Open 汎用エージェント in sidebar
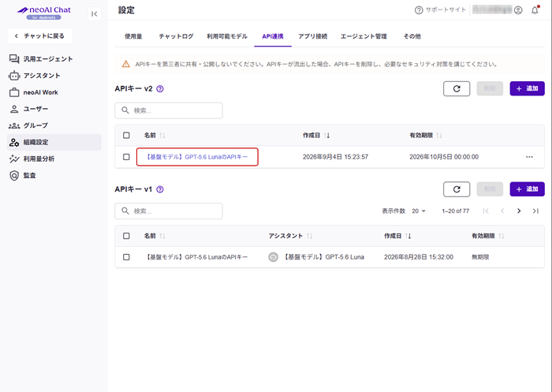 pyautogui.click(x=54, y=59)
